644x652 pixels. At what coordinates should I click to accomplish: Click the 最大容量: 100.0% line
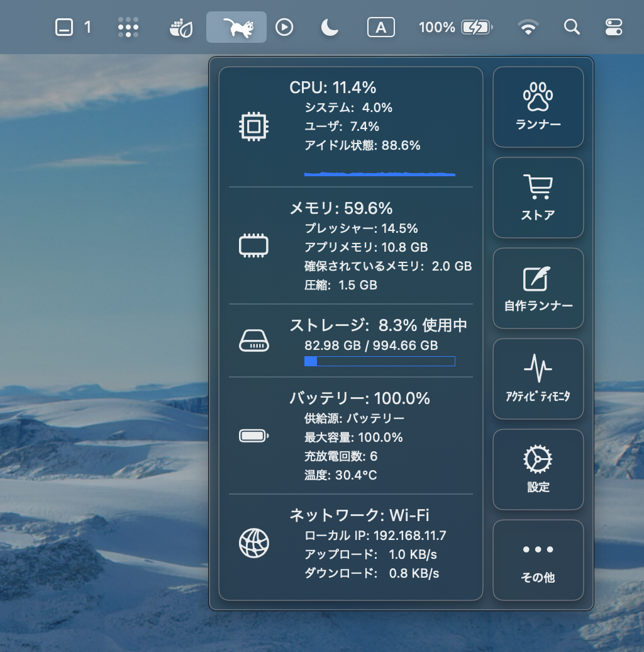[353, 437]
